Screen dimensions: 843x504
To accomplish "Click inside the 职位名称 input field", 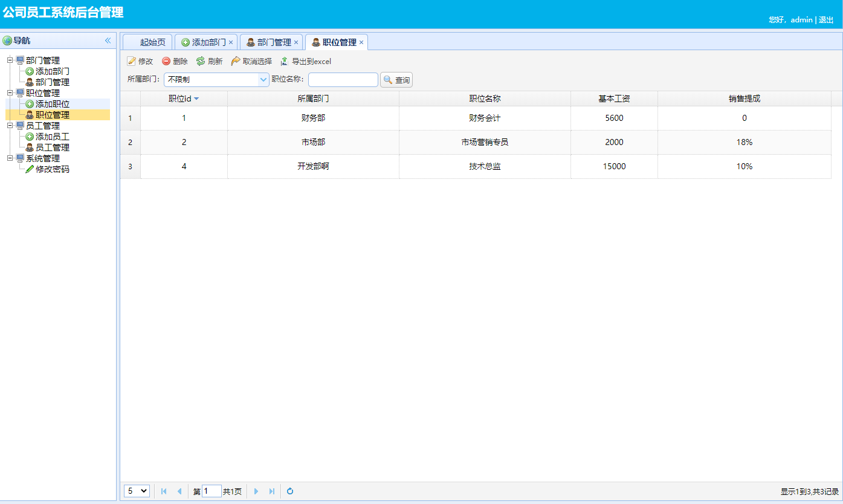I will point(343,79).
